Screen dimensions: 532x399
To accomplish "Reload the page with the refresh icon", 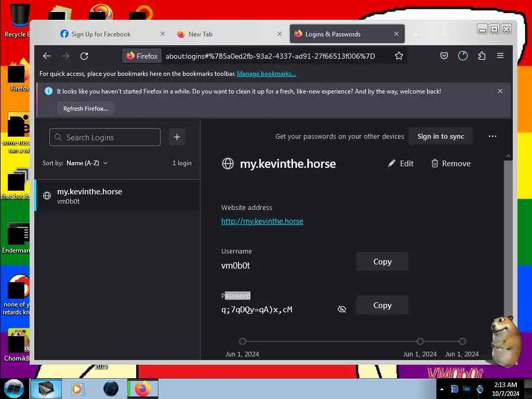I will [x=84, y=56].
